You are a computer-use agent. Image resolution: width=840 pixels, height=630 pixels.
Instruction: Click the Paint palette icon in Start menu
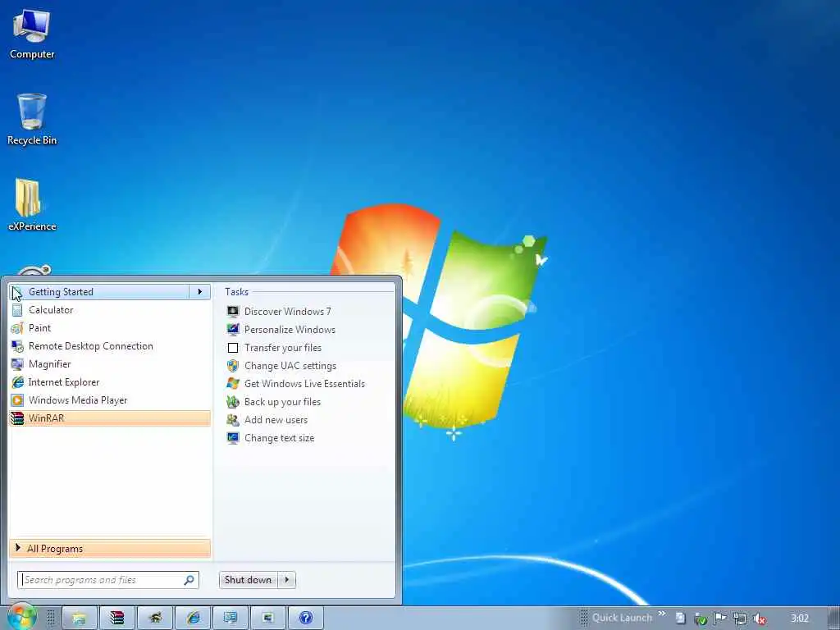[x=17, y=328]
